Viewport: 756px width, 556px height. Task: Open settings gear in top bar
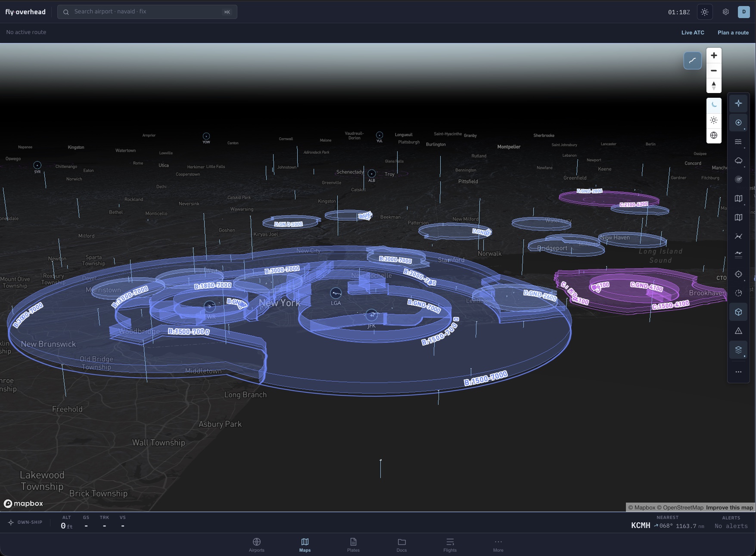[726, 12]
